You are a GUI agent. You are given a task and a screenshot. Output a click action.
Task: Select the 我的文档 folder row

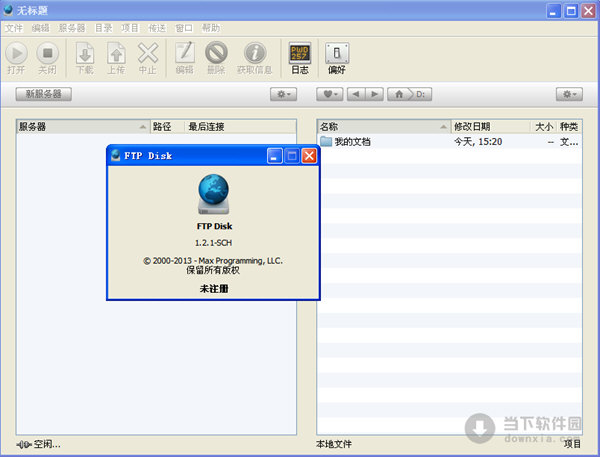[450, 142]
